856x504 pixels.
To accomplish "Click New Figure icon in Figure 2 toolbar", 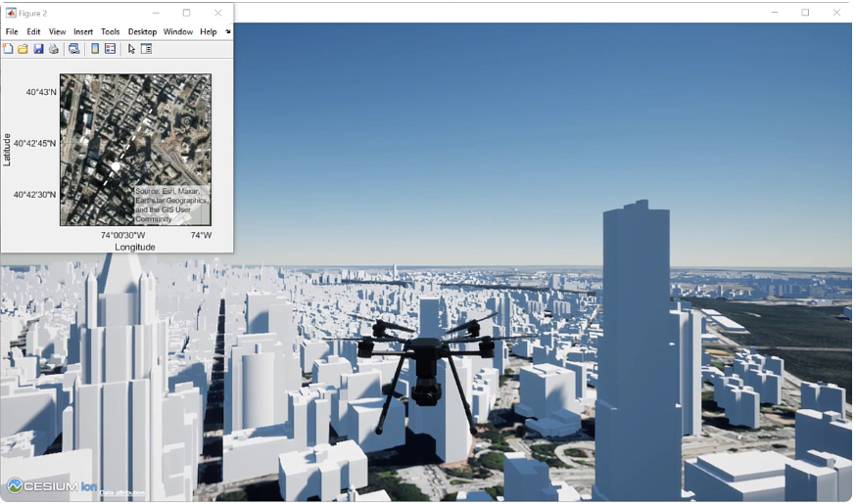I will tap(8, 49).
